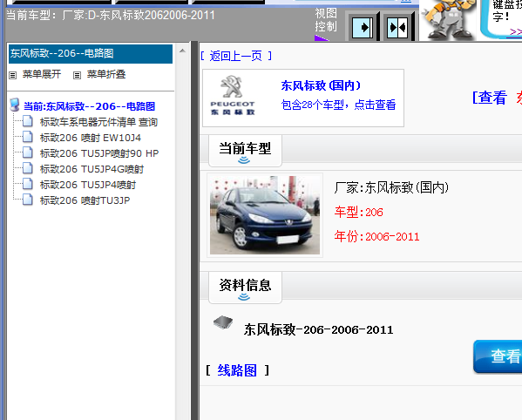Open tree item 标致206 TU5JP4G喷射
The image size is (522, 420).
pos(92,169)
